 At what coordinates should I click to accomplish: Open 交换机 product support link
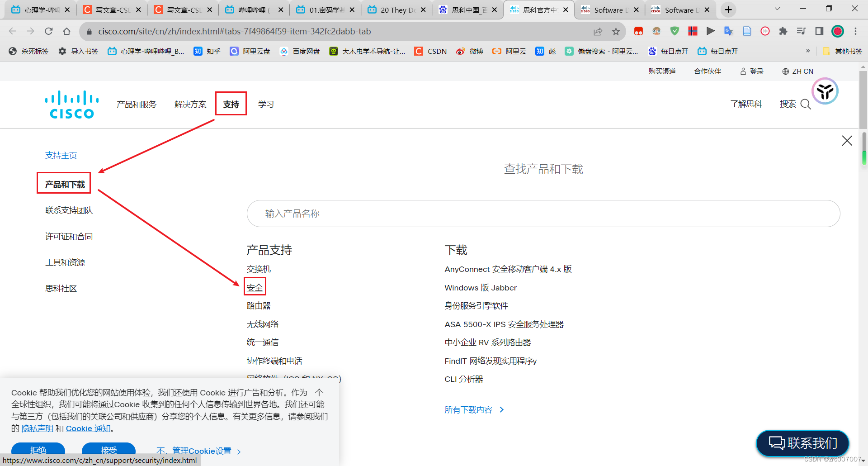click(259, 269)
